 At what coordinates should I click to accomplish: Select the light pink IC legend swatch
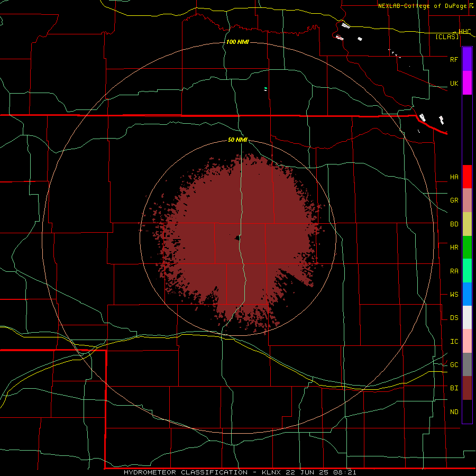pos(467,341)
